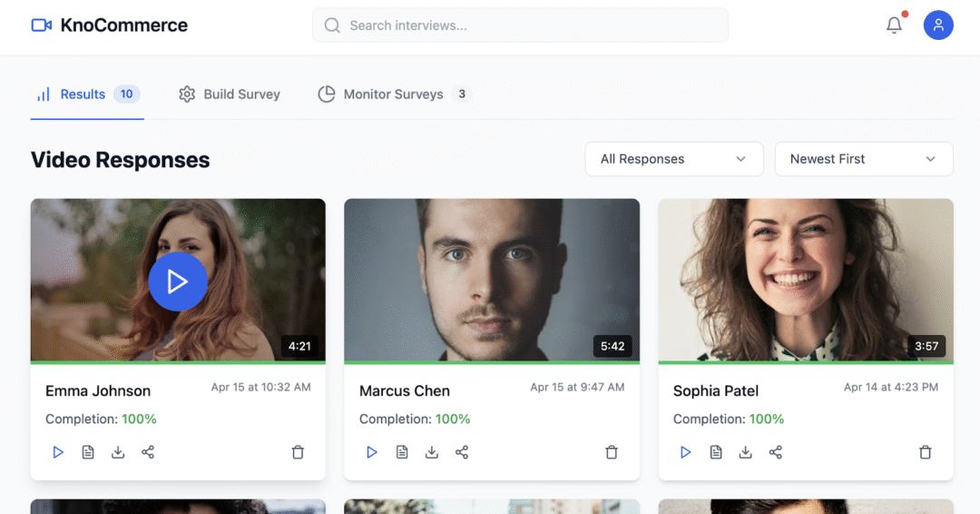Click the KnoCommerce logo
The width and height of the screenshot is (980, 514).
(110, 25)
